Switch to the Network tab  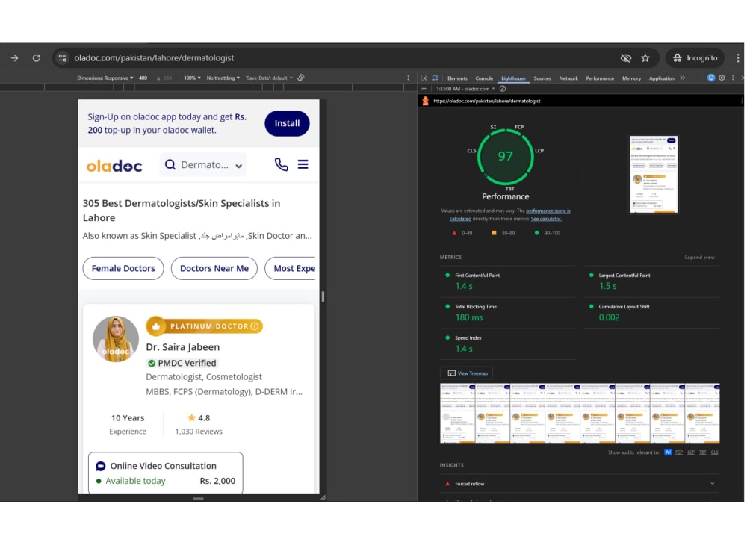click(568, 78)
